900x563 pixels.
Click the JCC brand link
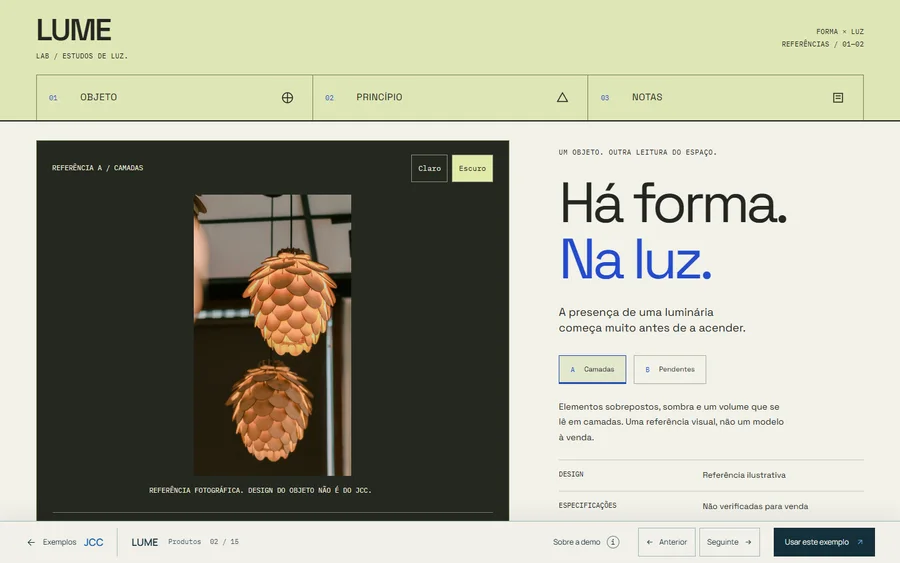(94, 542)
